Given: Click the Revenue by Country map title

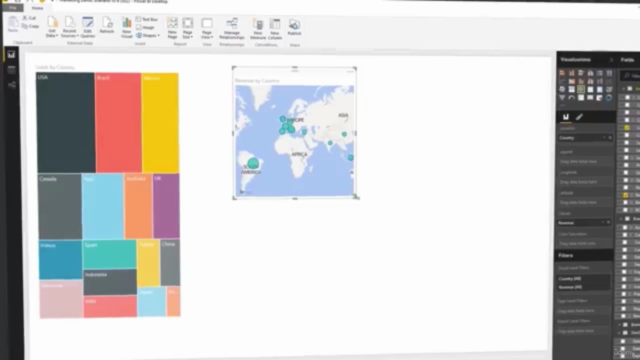Looking at the screenshot, I should [x=257, y=81].
